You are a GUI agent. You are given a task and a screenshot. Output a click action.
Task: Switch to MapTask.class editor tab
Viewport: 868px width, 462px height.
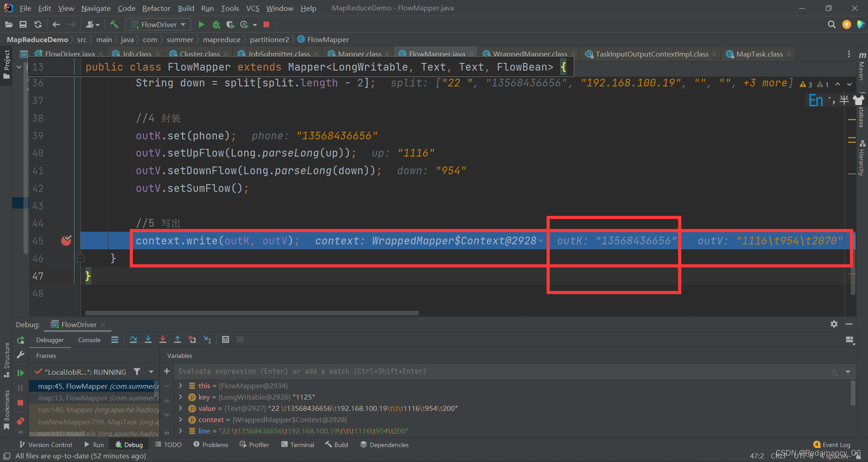click(x=759, y=54)
